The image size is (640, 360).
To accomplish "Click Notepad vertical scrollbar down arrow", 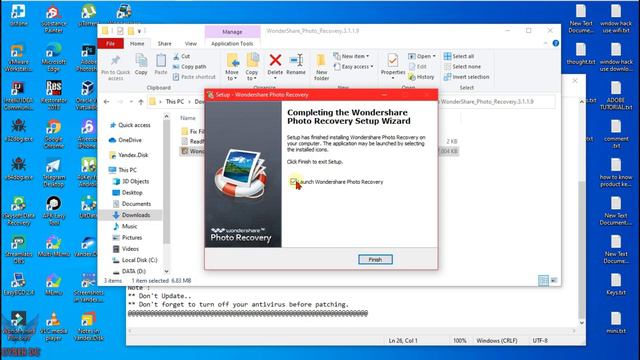I will [582, 323].
